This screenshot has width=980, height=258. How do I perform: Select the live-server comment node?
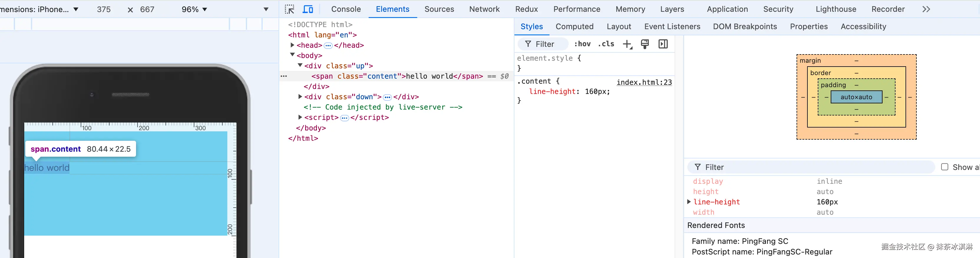point(383,107)
